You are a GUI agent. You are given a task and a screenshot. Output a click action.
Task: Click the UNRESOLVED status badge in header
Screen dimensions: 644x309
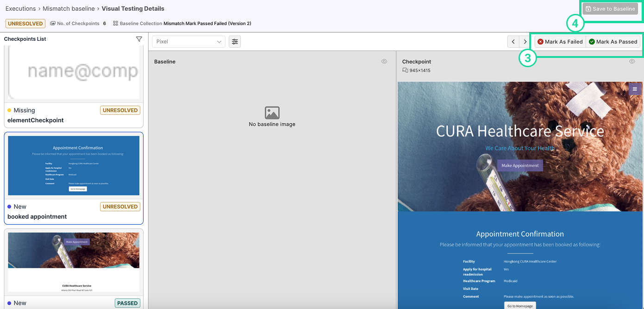pyautogui.click(x=25, y=23)
